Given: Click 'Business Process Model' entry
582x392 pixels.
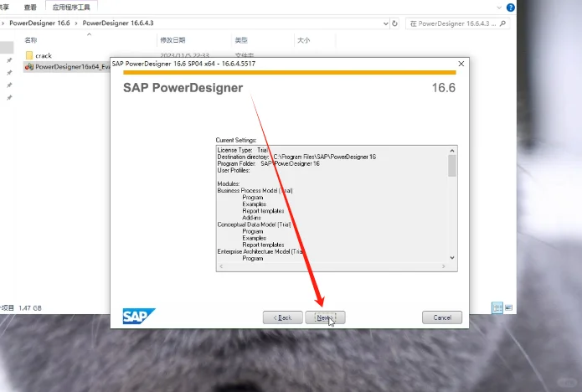Looking at the screenshot, I should tap(255, 190).
